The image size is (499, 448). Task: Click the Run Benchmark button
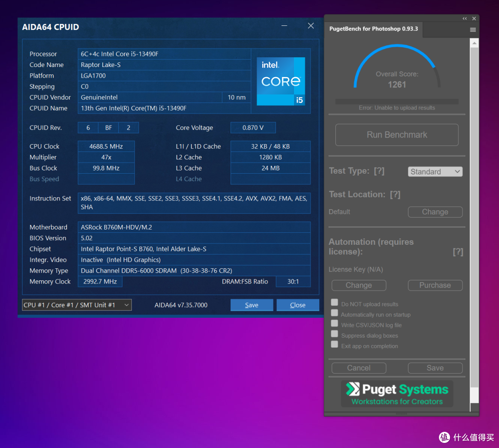tap(397, 135)
